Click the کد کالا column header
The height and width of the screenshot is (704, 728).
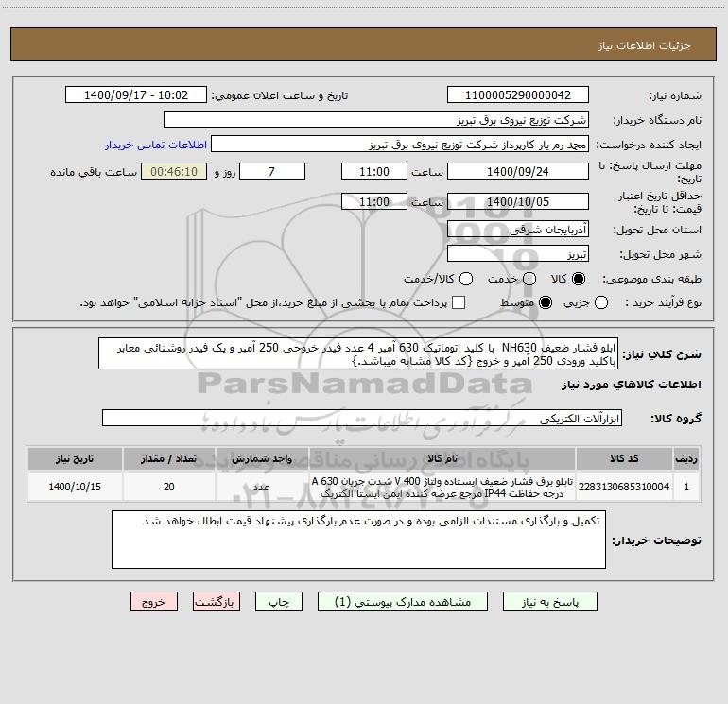pyautogui.click(x=624, y=458)
